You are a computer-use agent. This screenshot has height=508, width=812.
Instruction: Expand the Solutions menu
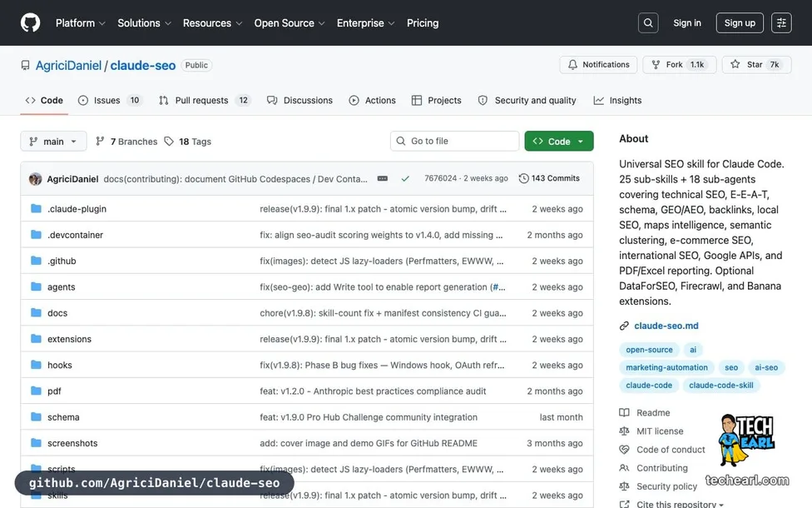[144, 22]
